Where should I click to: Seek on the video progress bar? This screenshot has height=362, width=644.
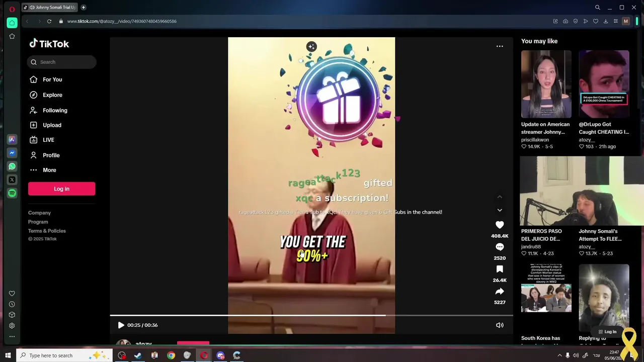point(311,315)
